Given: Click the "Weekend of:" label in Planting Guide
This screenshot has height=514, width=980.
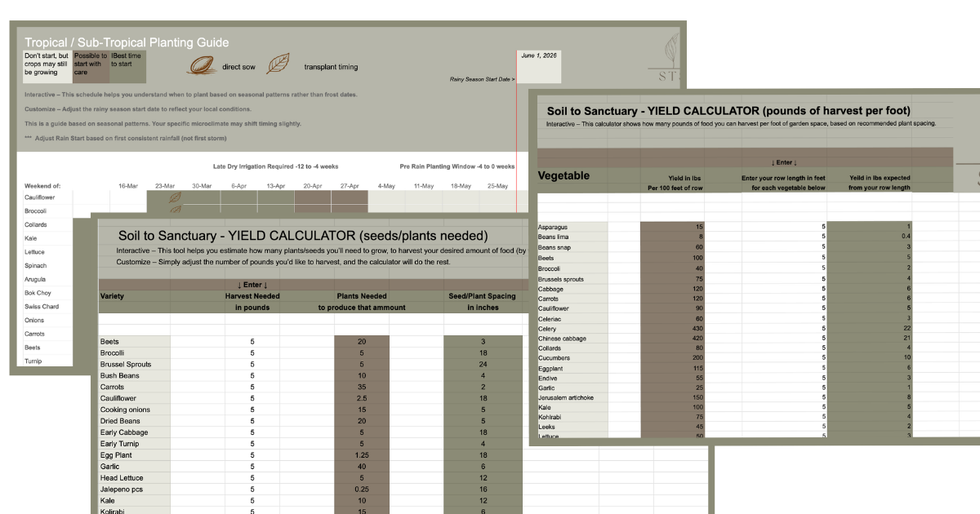Looking at the screenshot, I should (x=42, y=186).
